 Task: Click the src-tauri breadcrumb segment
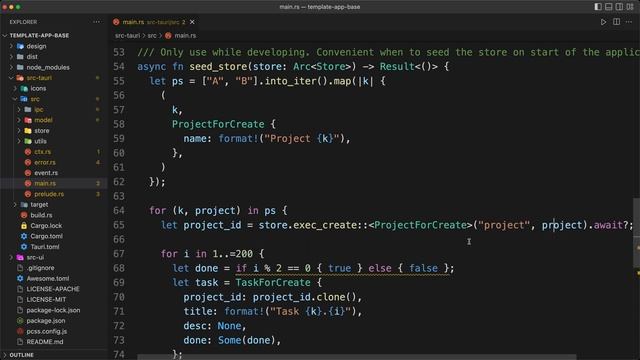pos(127,36)
